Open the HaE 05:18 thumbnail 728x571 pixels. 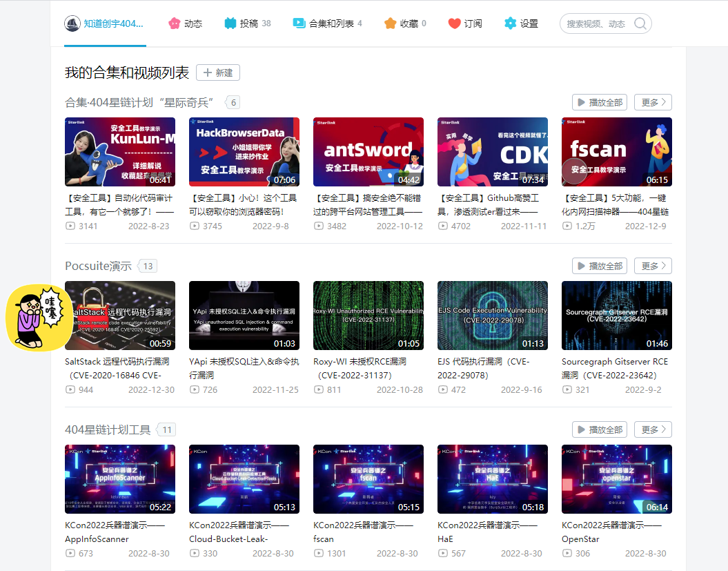tap(493, 479)
